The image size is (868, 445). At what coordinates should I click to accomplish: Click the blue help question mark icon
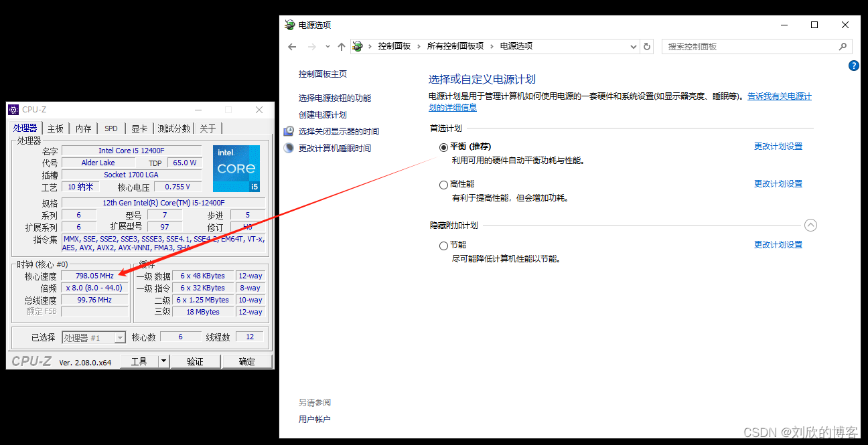coord(853,66)
